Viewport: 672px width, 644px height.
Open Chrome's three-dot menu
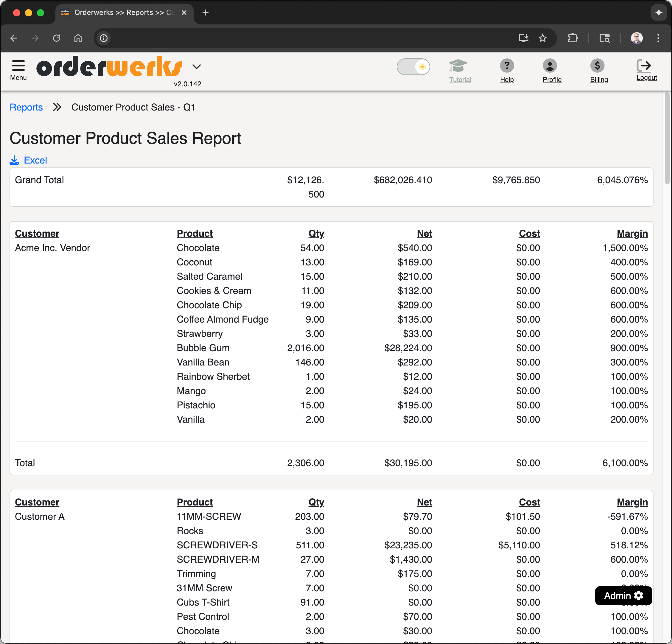tap(658, 38)
